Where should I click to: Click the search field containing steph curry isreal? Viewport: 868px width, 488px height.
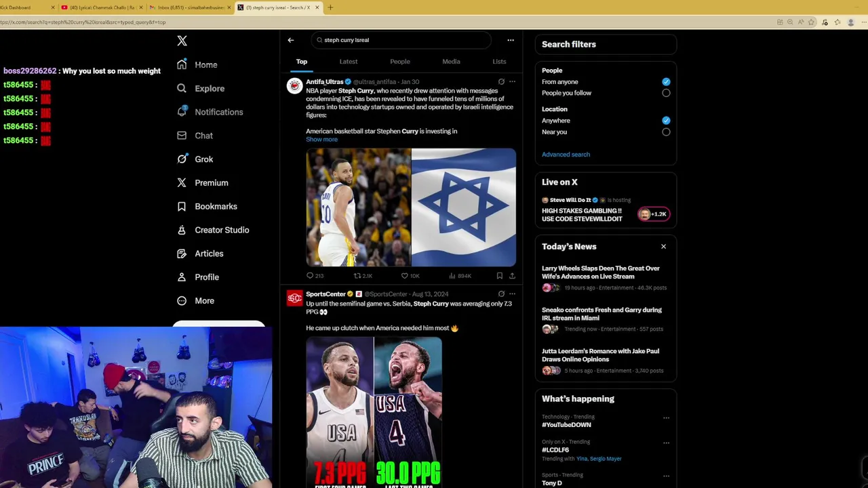tap(401, 40)
